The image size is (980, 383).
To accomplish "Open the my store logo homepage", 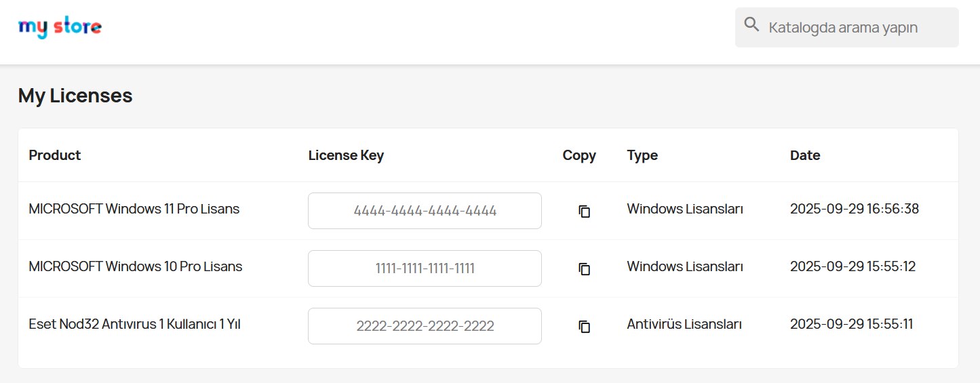I will 60,27.
